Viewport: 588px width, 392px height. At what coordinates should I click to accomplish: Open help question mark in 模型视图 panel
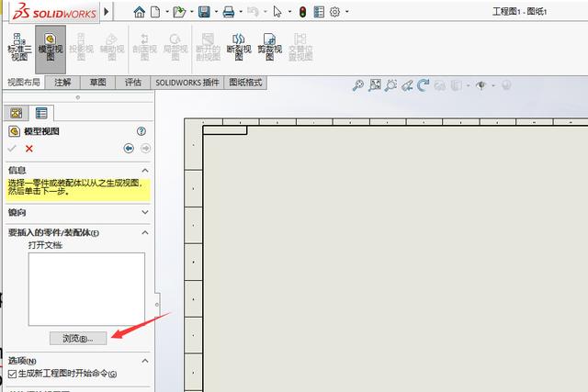pos(141,131)
